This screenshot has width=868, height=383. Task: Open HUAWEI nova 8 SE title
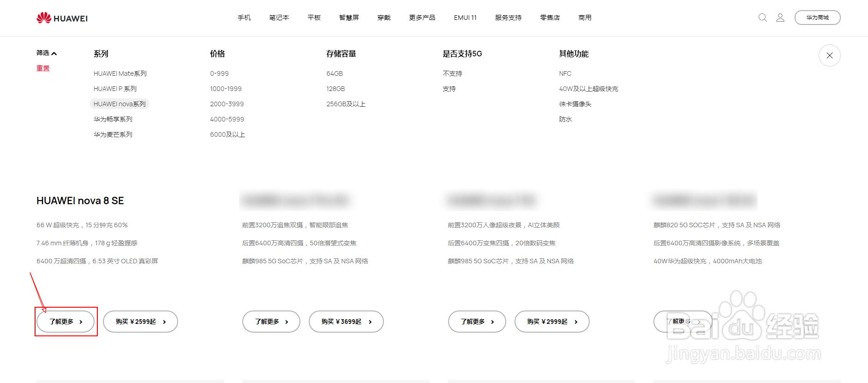click(x=80, y=201)
